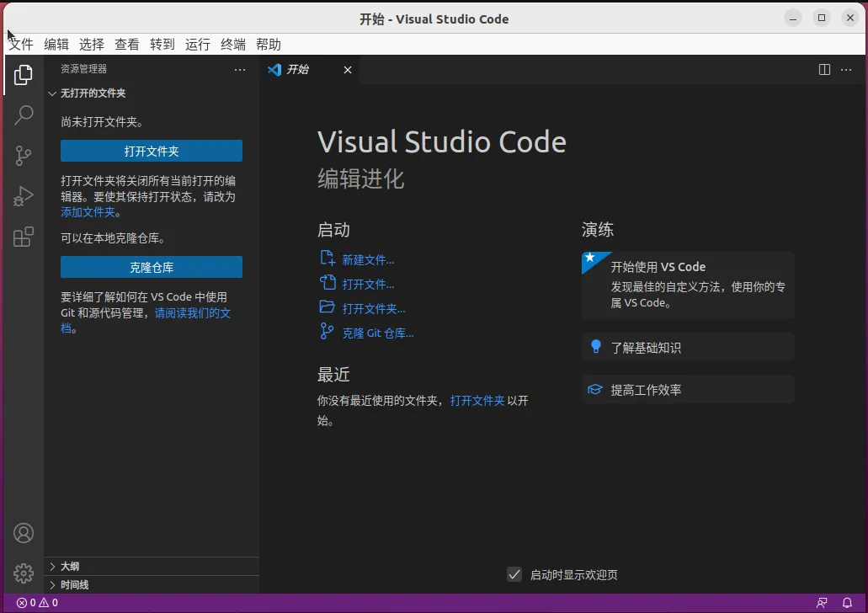Viewport: 868px width, 613px height.
Task: Click the notifications bell in status bar
Action: click(847, 603)
